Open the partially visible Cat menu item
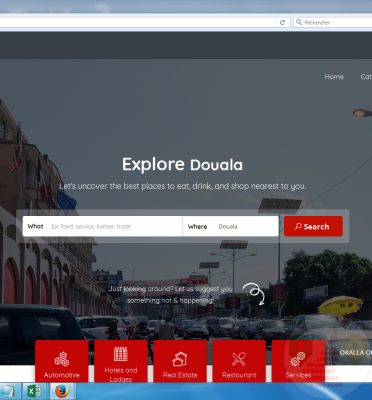Viewport: 372px width, 400px height. [x=366, y=77]
